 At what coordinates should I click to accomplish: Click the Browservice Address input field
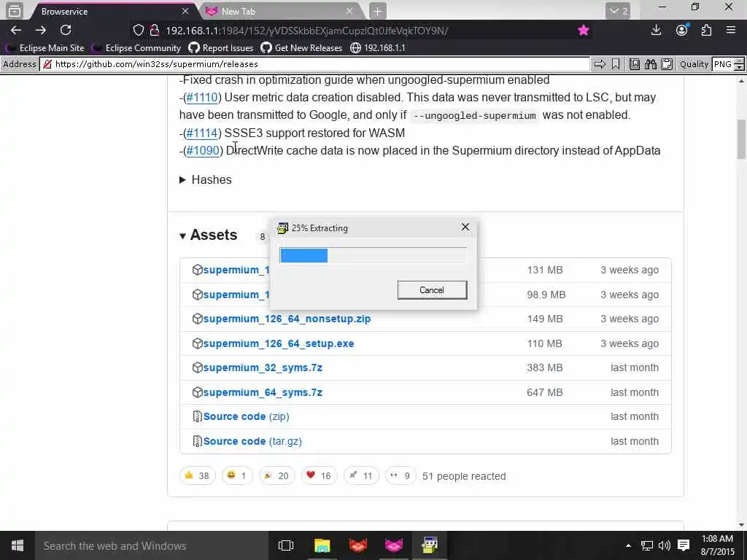[x=314, y=64]
